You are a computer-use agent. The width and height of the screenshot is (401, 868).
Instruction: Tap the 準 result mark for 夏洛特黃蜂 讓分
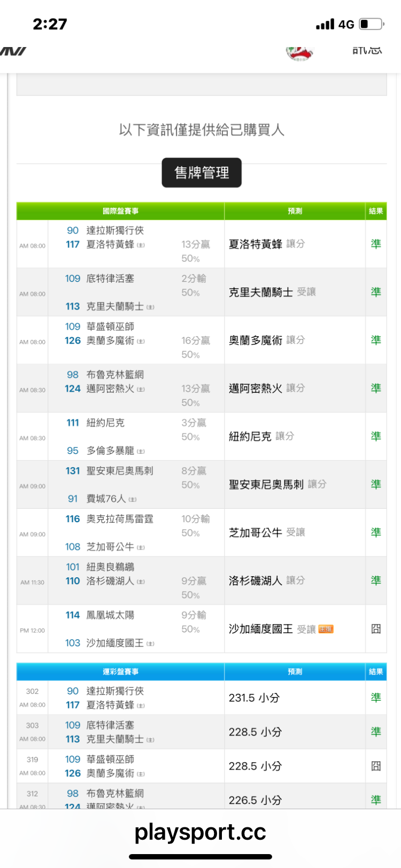coord(376,244)
